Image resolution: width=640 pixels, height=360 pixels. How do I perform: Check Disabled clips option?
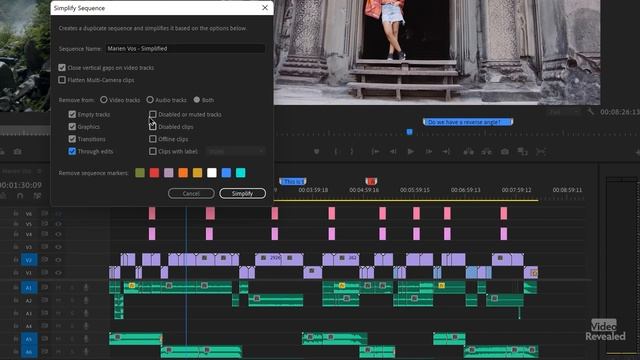153,127
